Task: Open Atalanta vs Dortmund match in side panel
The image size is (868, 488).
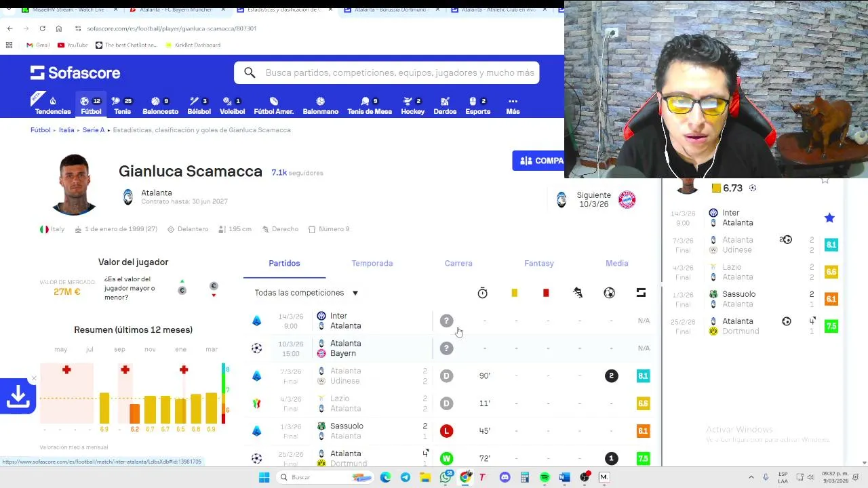Action: [753, 326]
